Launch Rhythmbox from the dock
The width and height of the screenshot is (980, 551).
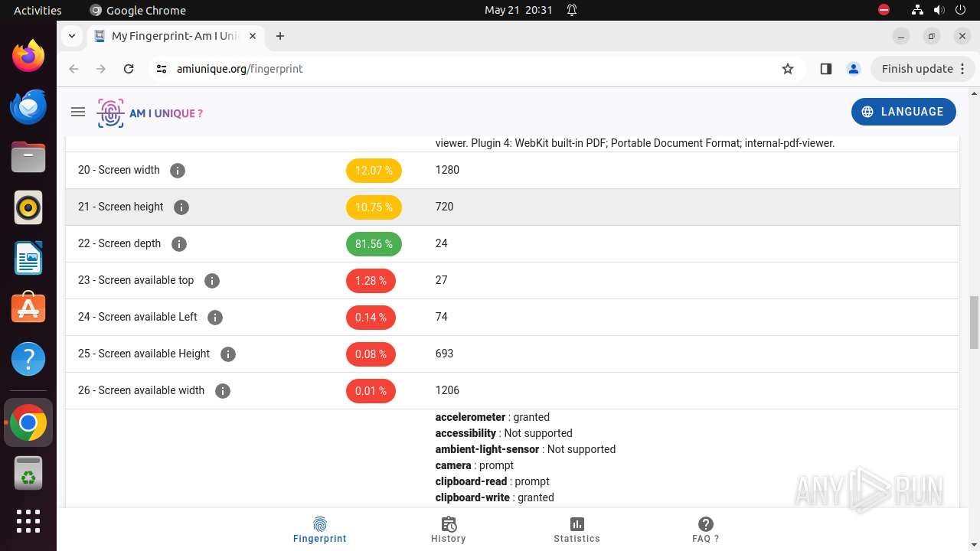(28, 207)
